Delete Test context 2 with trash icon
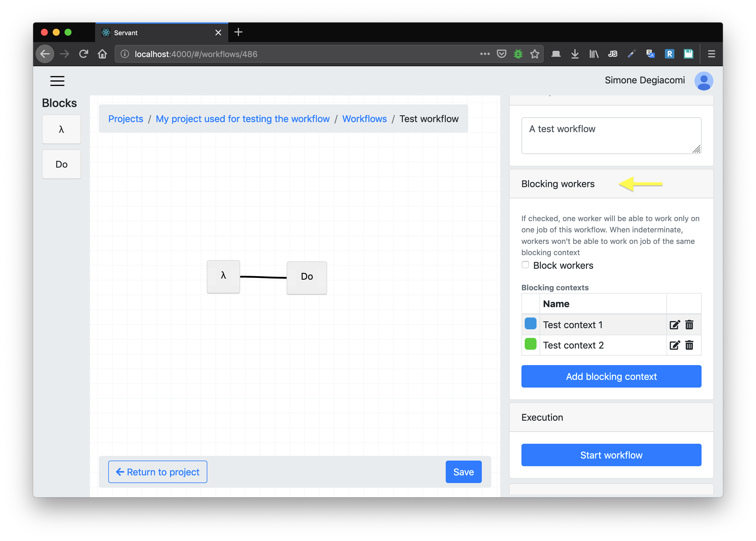Viewport: 756px width, 541px height. [x=689, y=345]
